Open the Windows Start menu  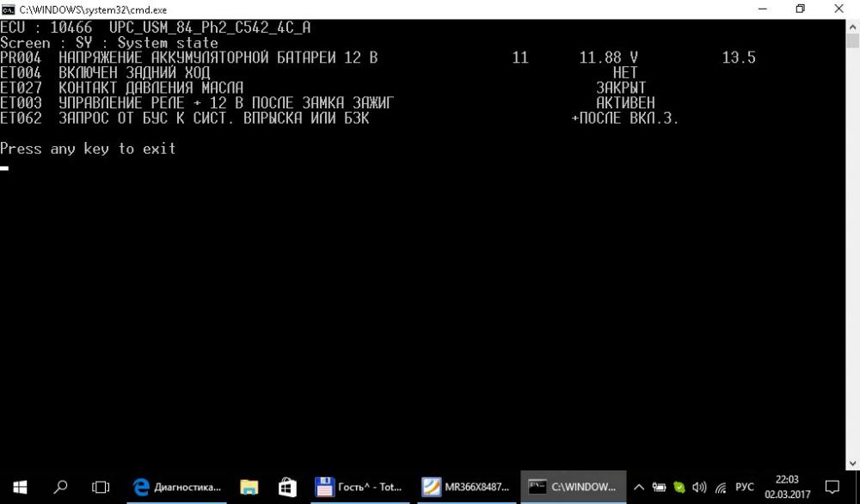click(x=21, y=487)
